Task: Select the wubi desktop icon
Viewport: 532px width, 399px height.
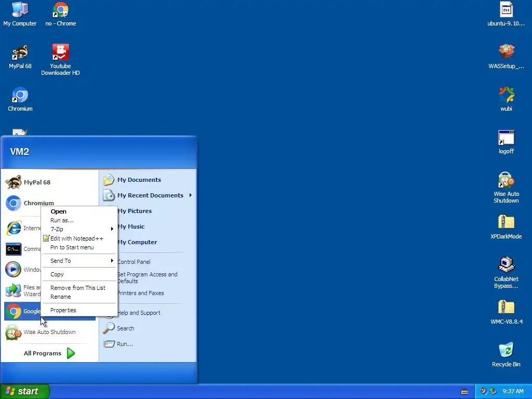Action: pyautogui.click(x=506, y=99)
